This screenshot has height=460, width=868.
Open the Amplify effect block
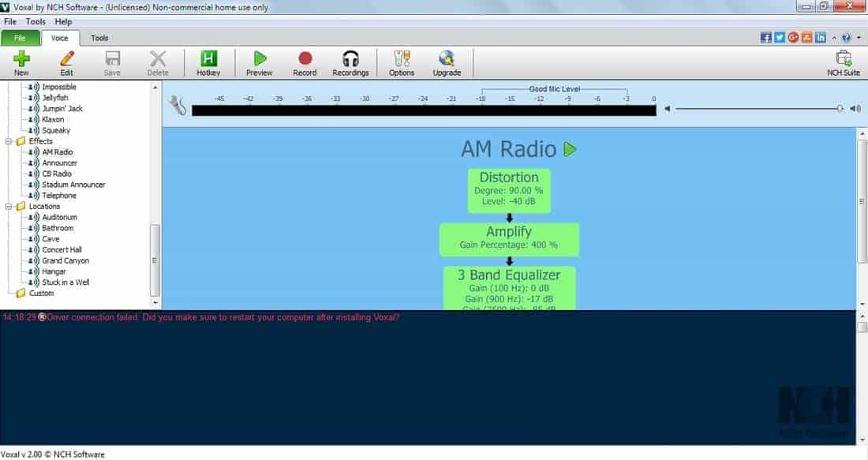click(x=509, y=239)
